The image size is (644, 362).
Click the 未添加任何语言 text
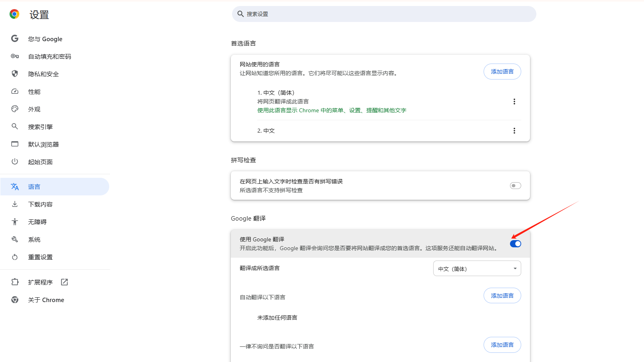[x=277, y=318]
